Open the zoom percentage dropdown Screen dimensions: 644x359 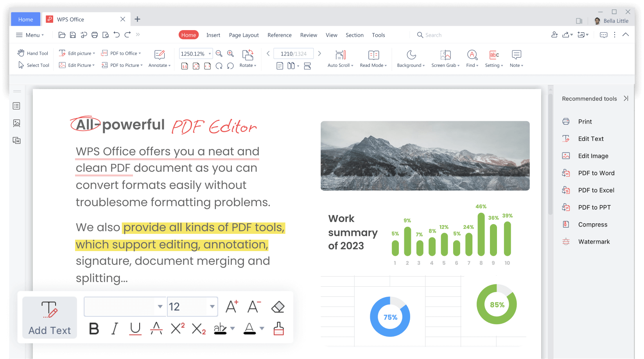tap(210, 53)
